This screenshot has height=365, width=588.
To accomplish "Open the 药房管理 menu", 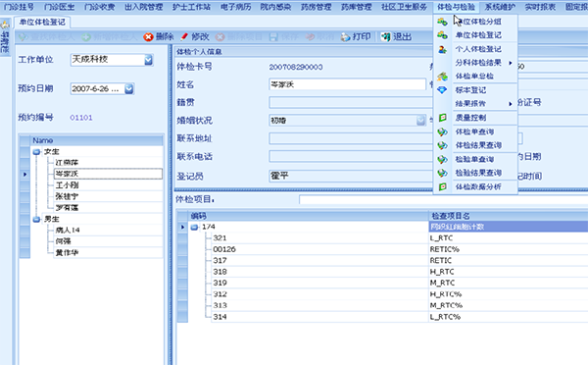I will 317,7.
